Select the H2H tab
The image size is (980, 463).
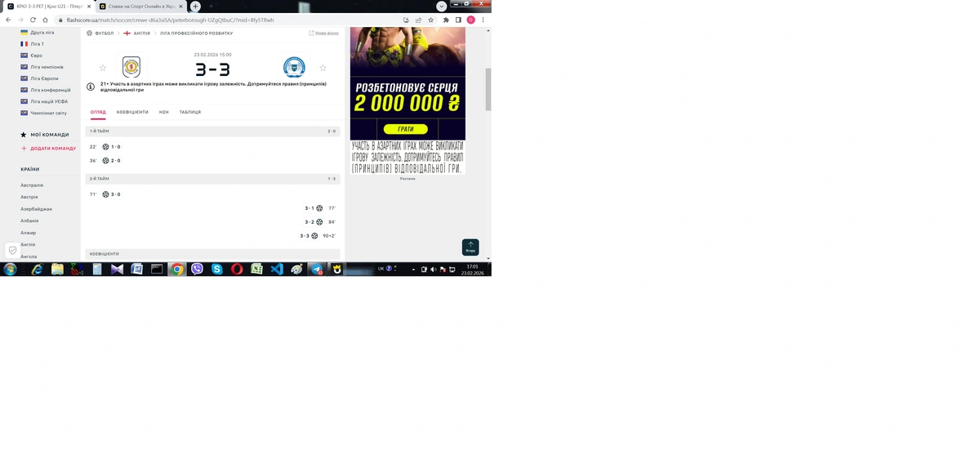(163, 112)
